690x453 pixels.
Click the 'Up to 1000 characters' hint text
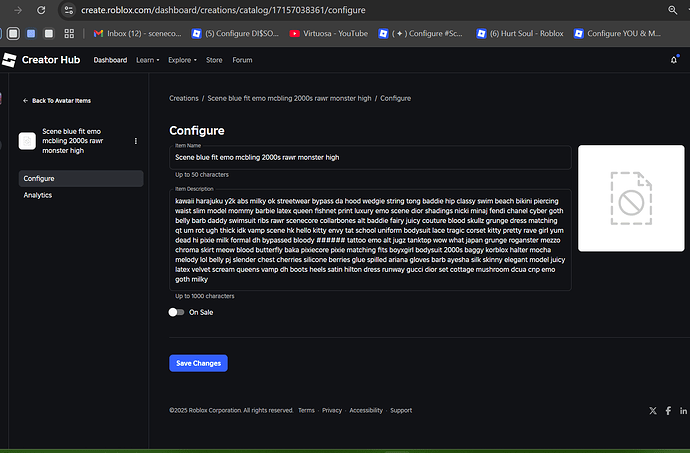pos(205,296)
